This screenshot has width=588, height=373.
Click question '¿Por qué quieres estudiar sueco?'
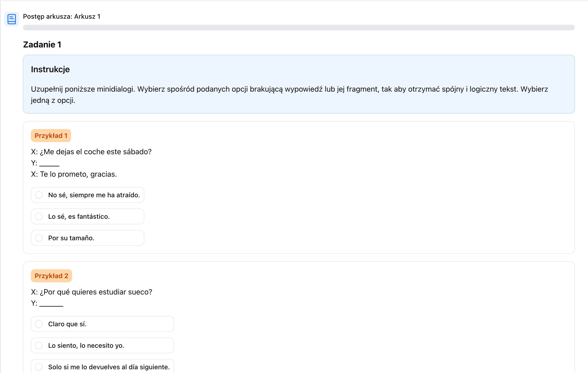96,292
